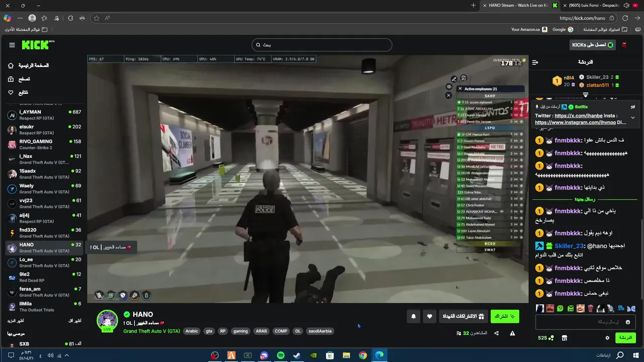
Task: Click the Skiller_23 username in chat
Action: click(x=569, y=246)
